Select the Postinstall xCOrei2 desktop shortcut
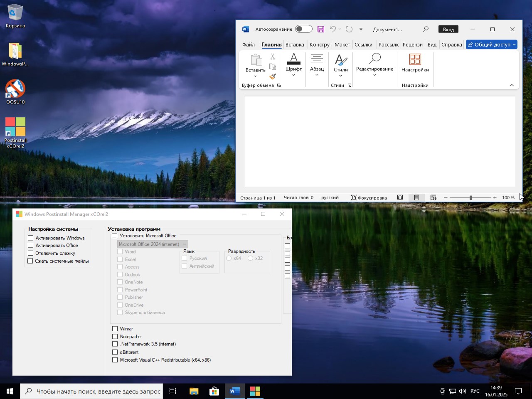Image resolution: width=532 pixels, height=399 pixels. [x=15, y=133]
